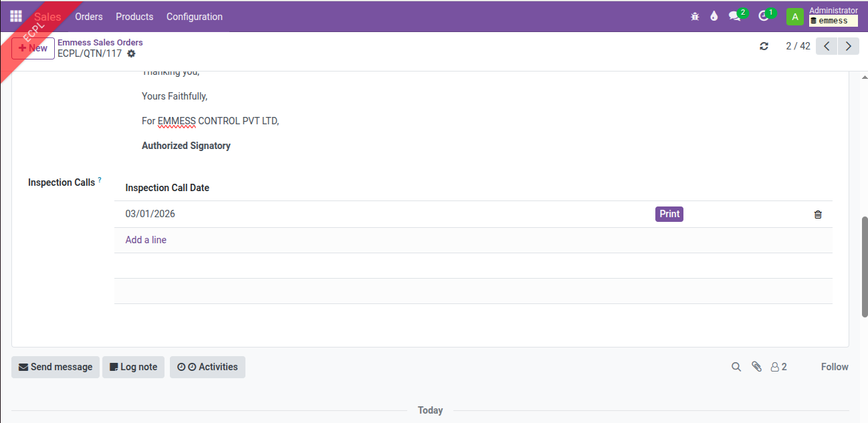
Task: Open the Products menu
Action: (134, 17)
